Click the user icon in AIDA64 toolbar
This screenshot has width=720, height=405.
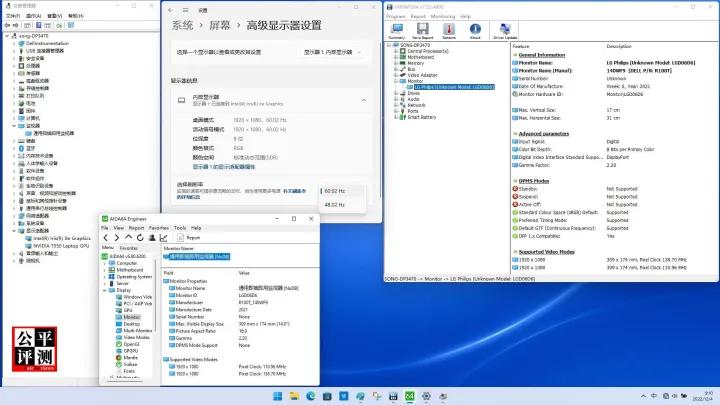click(x=152, y=237)
